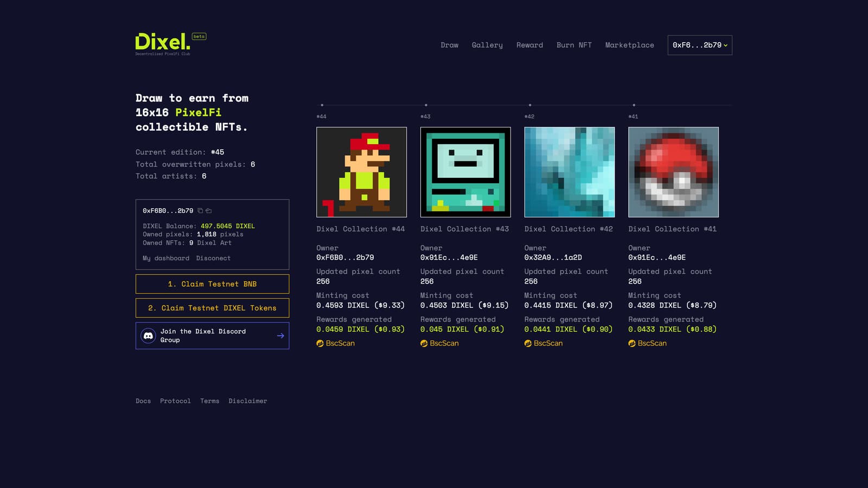This screenshot has width=868, height=488.
Task: Navigate to Burn NFT
Action: click(x=574, y=45)
